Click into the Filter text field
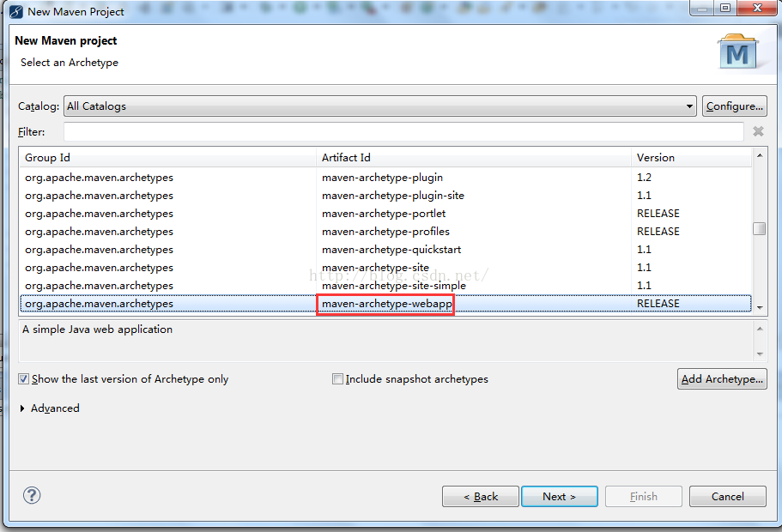Viewport: 782px width, 532px height. point(403,131)
